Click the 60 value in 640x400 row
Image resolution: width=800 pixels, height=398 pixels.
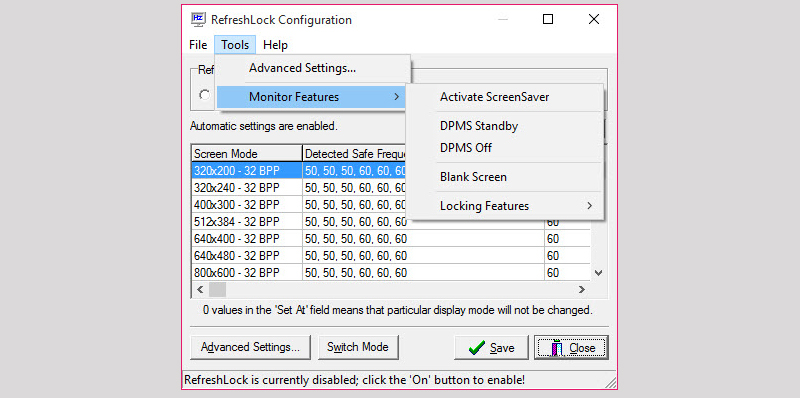tap(553, 239)
